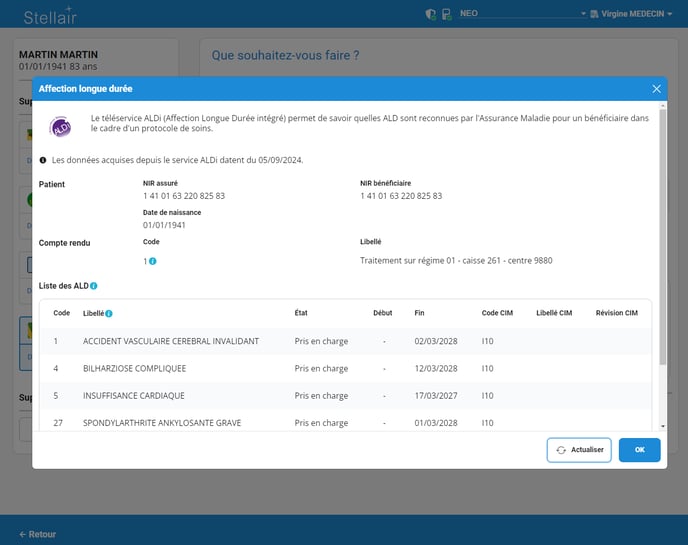Select the INSUFFISANCE CARDIAQUE row
The width and height of the screenshot is (688, 545).
pos(132,395)
